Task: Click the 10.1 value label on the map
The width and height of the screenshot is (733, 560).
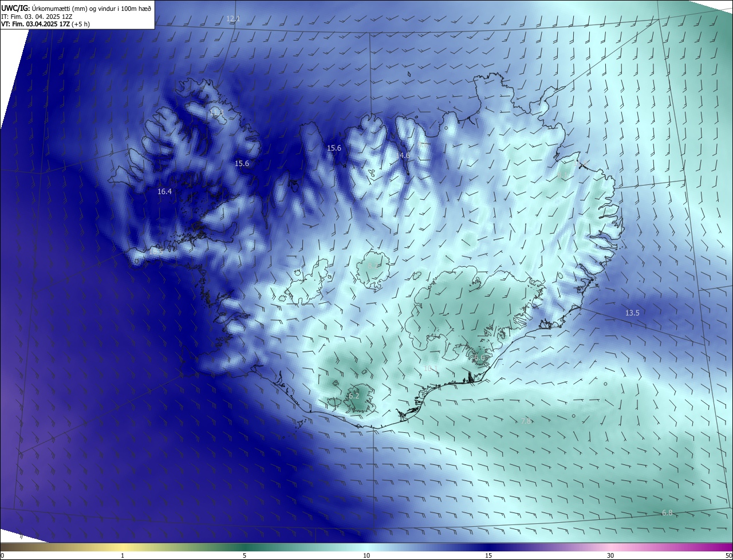Action: click(431, 368)
